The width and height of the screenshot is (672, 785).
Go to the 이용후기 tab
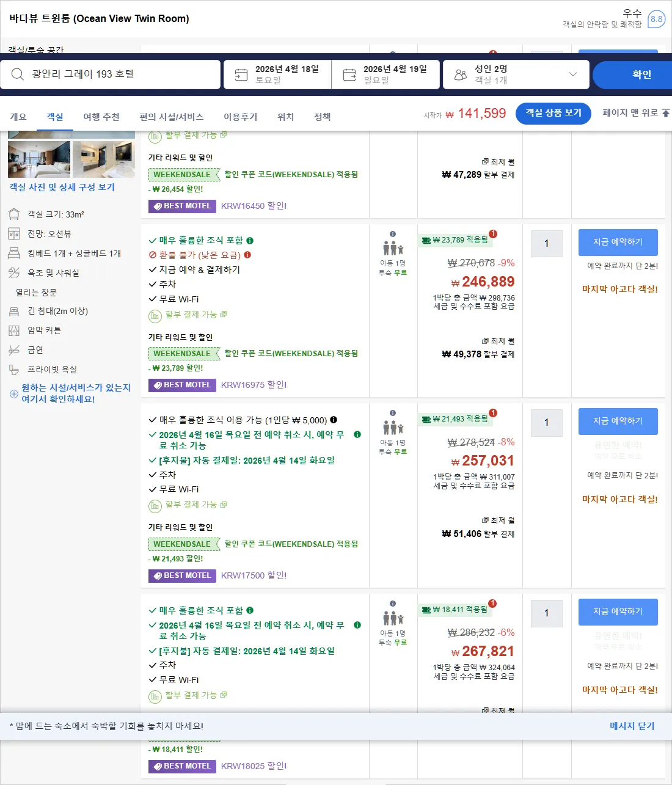241,117
